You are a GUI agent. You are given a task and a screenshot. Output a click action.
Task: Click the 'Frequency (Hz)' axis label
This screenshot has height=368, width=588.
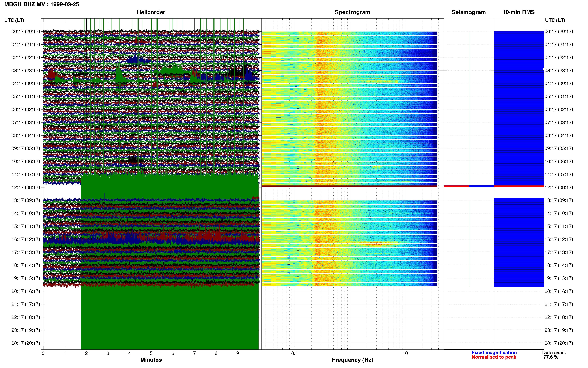tap(352, 360)
